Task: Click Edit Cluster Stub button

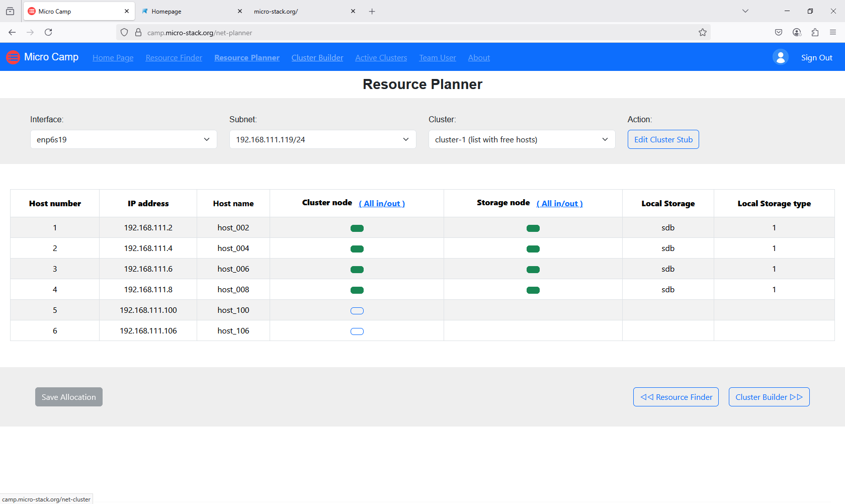Action: coord(663,139)
